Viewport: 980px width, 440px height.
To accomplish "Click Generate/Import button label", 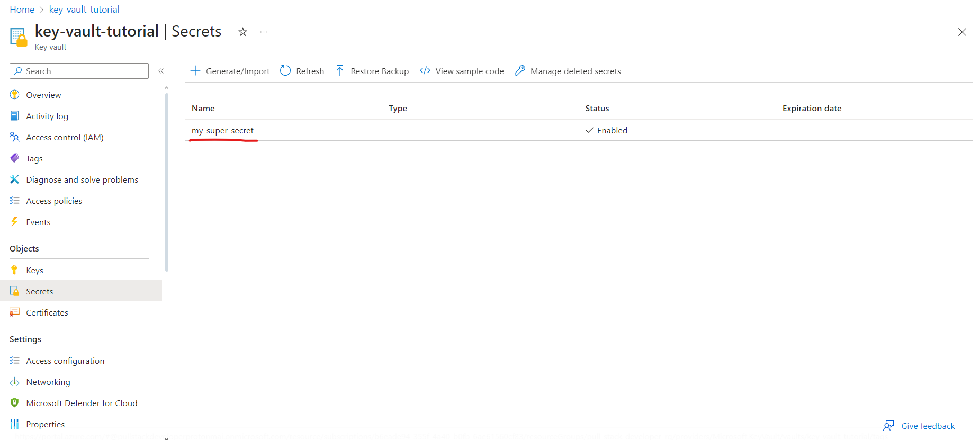I will pos(238,71).
